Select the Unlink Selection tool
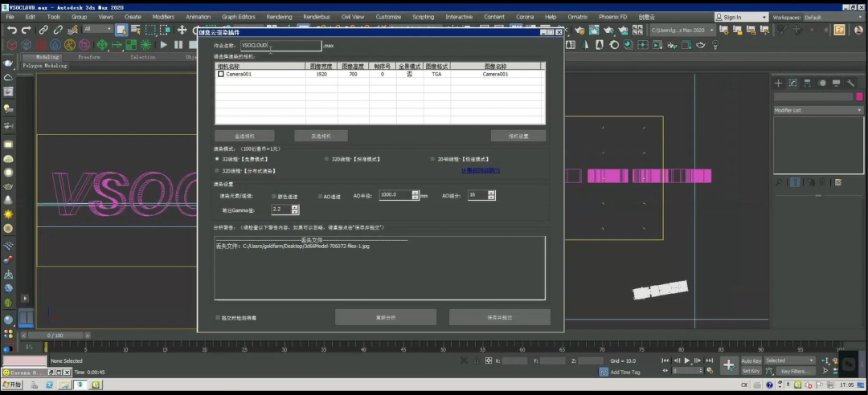868x395 pixels. pos(58,30)
